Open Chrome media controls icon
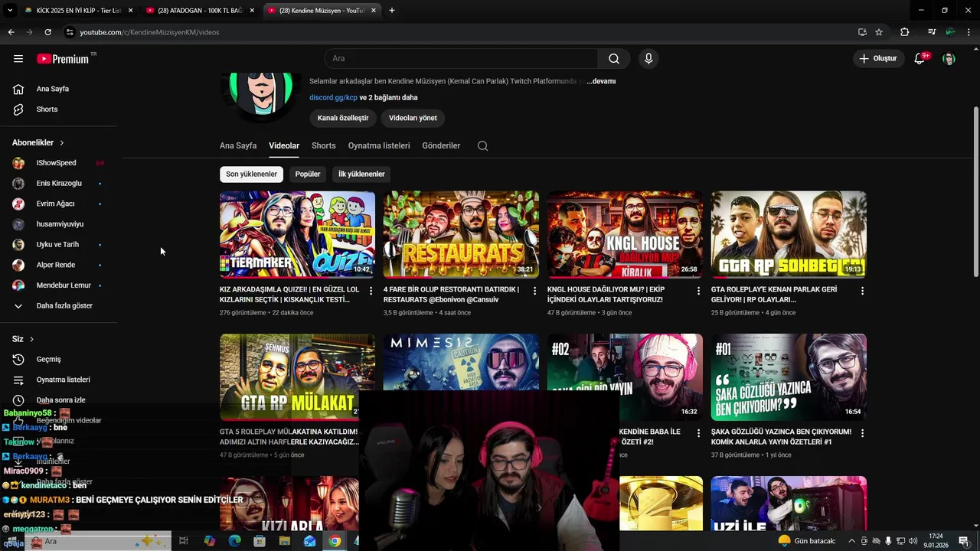Screen dimensions: 980x551 931,32
